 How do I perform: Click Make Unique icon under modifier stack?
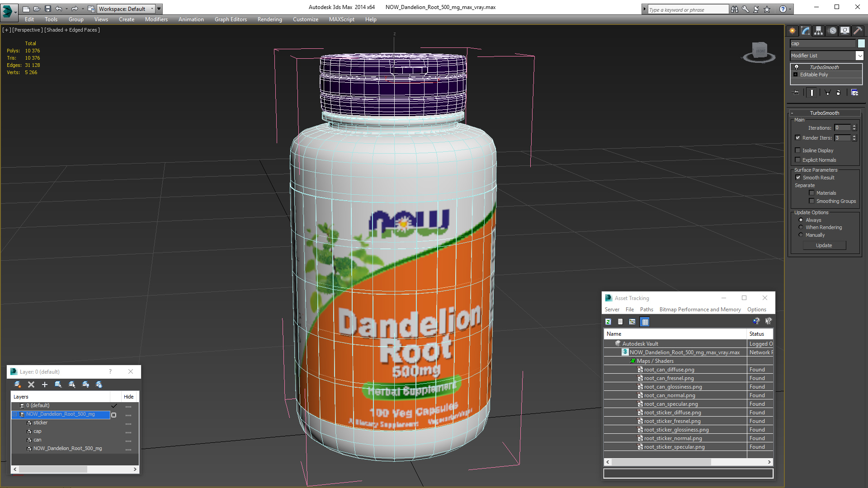827,93
